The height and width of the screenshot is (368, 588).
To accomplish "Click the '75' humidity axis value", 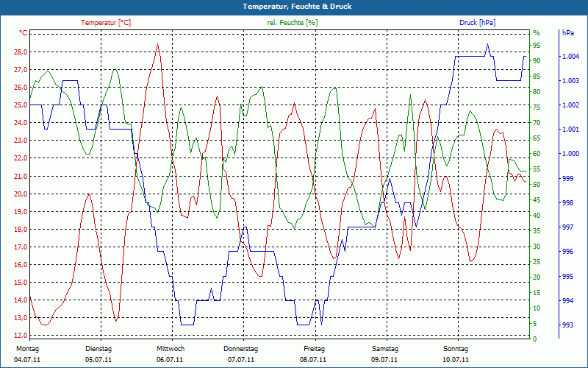I will [x=537, y=107].
